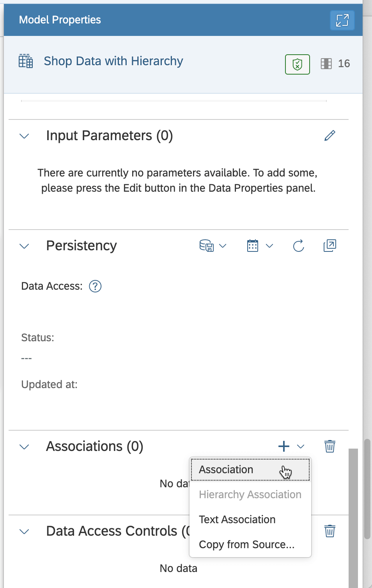
Task: Click the shield validation icon
Action: tap(297, 64)
